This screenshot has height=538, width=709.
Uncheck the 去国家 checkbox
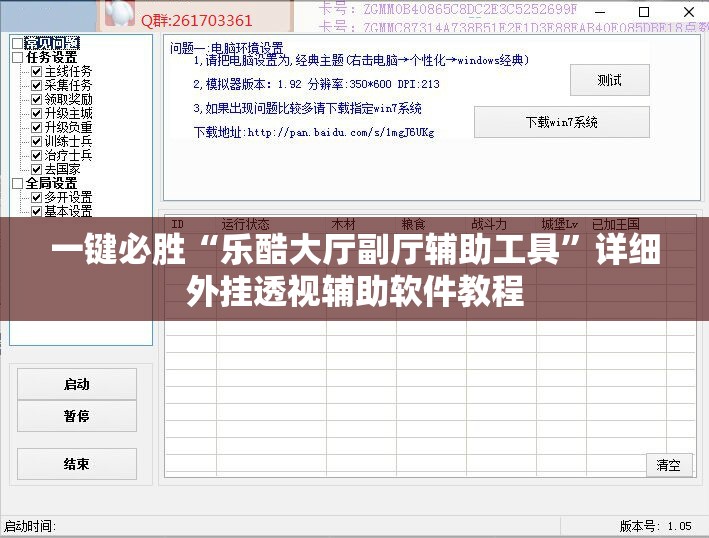click(x=37, y=170)
